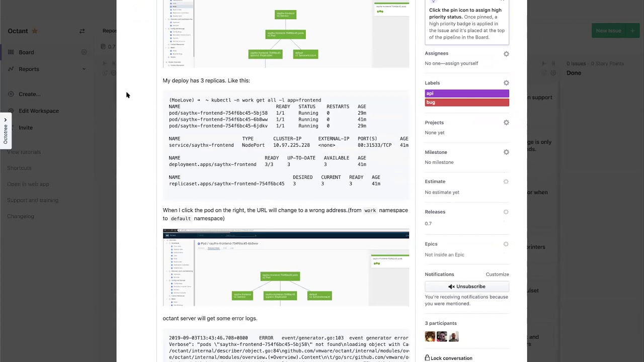Click the Board columns icon in sidebar

coord(11,52)
